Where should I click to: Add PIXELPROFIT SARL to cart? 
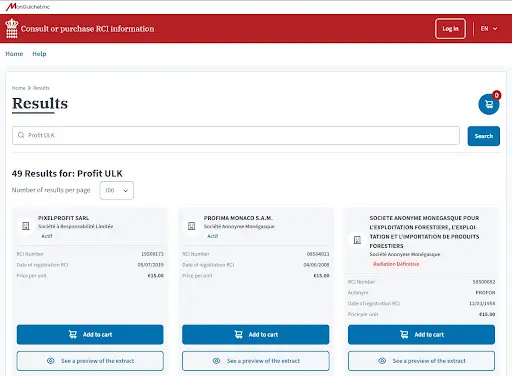tap(90, 334)
